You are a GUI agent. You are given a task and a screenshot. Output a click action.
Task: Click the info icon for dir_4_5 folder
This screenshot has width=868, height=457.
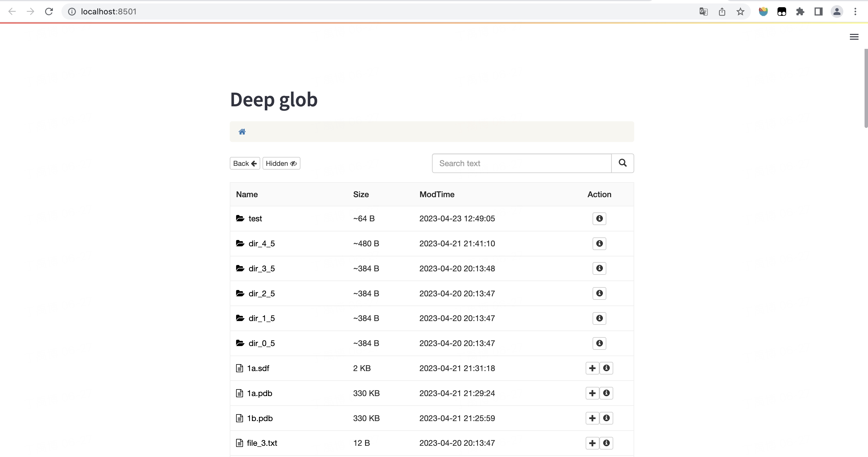pos(599,243)
